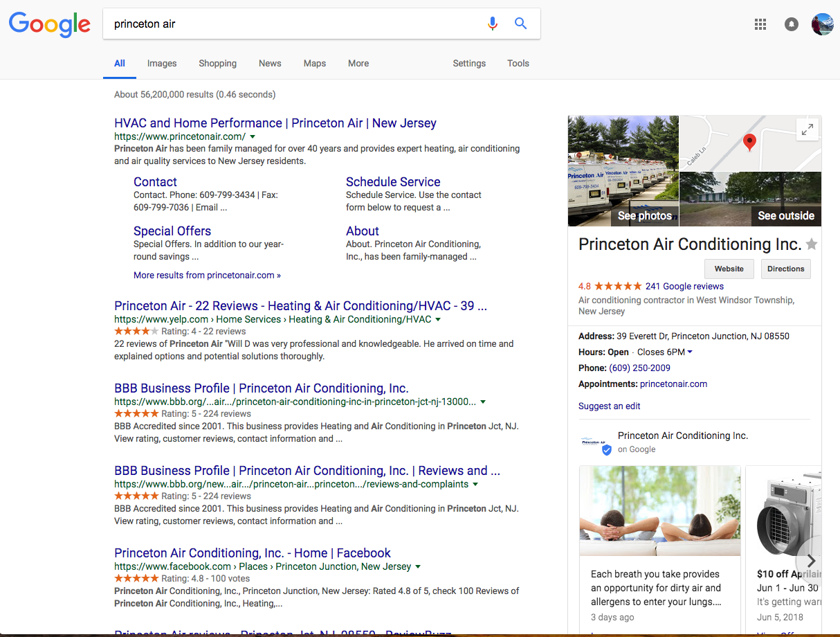Click Princeton Air Conditioning Inc. on Google name

click(683, 436)
